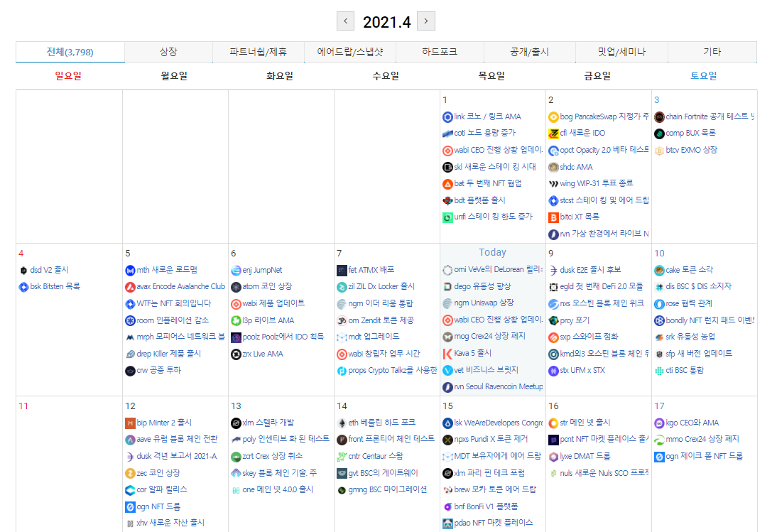Open the 하드포크 tab
Screen dimensions: 777x532
pos(440,52)
